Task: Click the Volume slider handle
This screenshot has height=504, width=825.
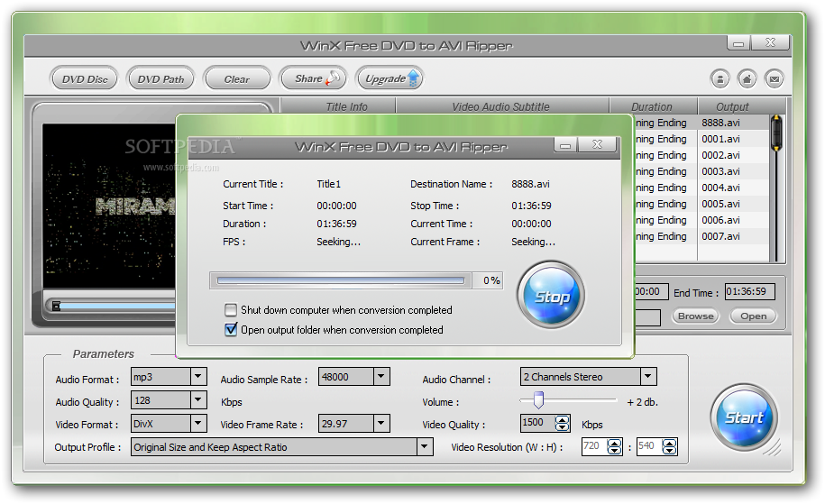Action: (538, 400)
